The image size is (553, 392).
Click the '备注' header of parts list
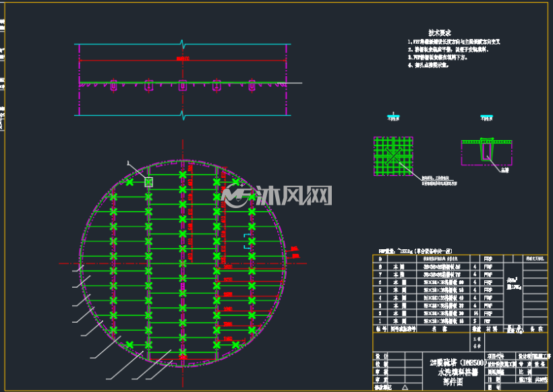tap(536, 329)
